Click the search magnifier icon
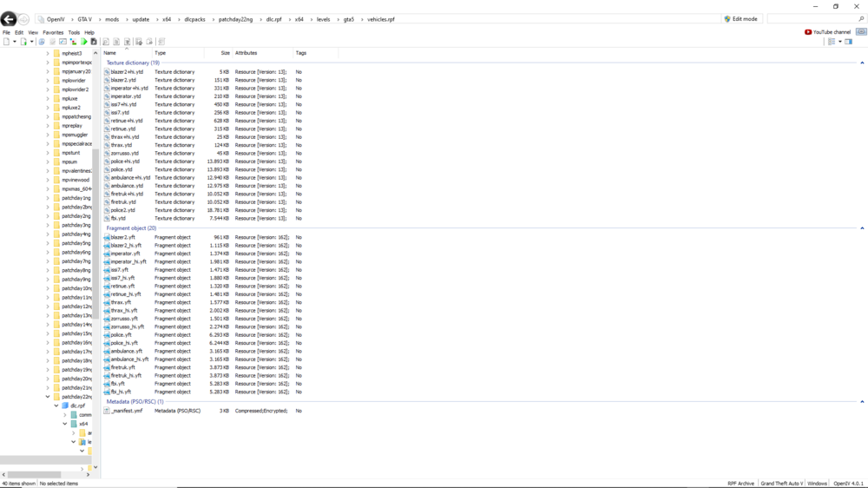868x488 pixels. (x=861, y=19)
